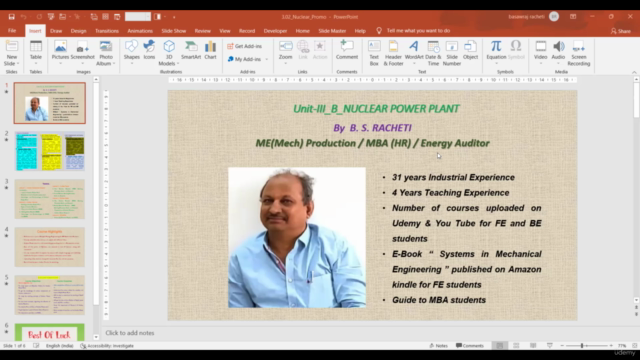This screenshot has width=640, height=360.
Task: Open the Transitions tab
Action: [107, 31]
